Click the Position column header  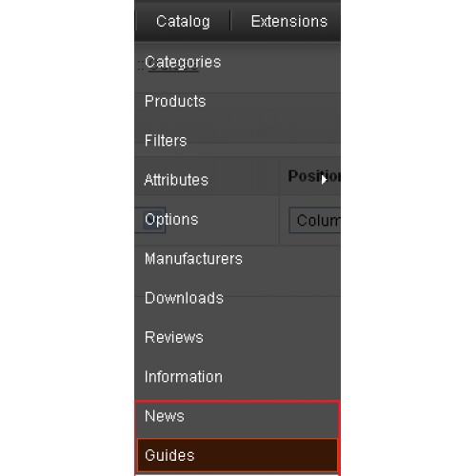coord(314,176)
